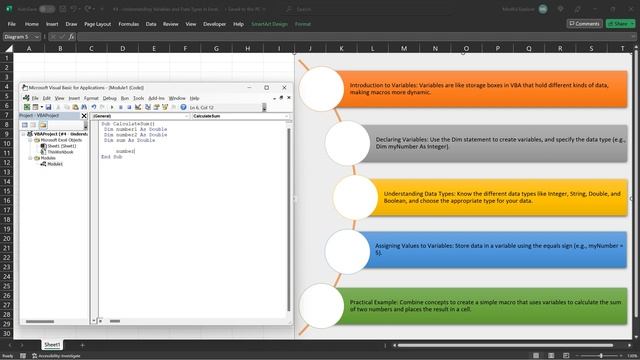The height and width of the screenshot is (360, 640).
Task: Click the View Code icon in Project pane
Action: (x=25, y=125)
